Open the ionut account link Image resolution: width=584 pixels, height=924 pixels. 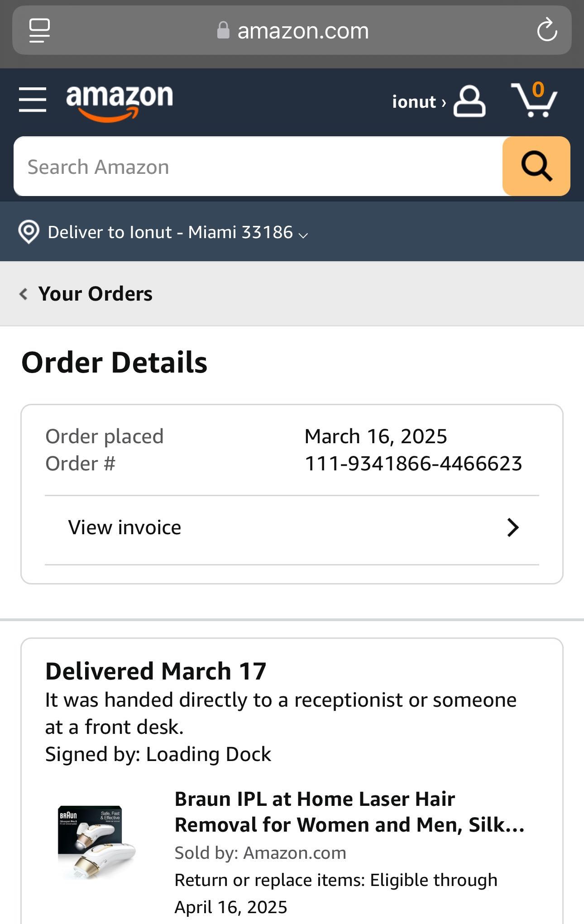click(419, 102)
